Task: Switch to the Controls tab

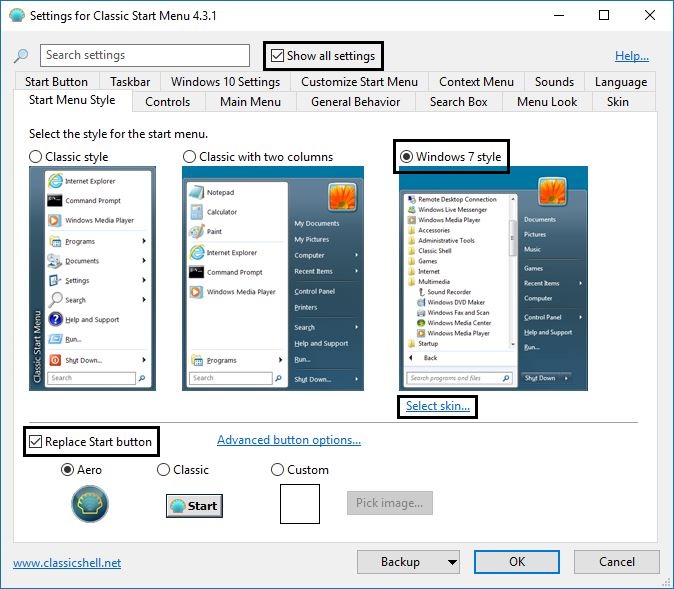Action: tap(168, 102)
